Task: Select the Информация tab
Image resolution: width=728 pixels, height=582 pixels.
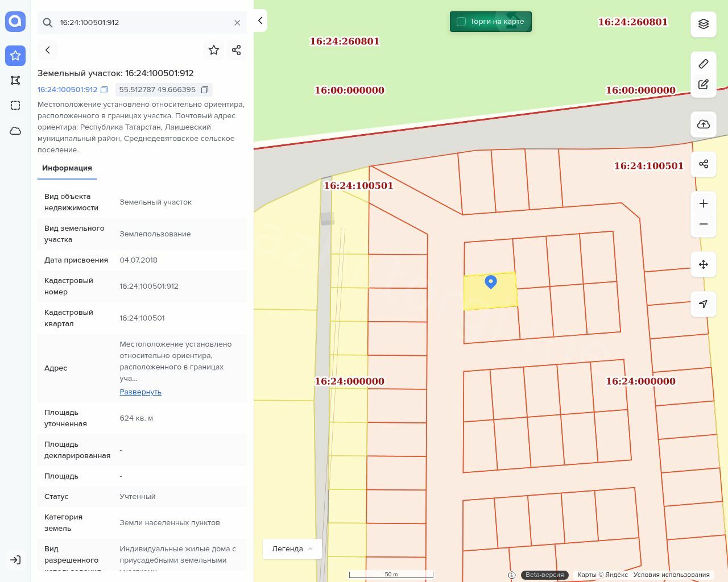Action: (67, 168)
